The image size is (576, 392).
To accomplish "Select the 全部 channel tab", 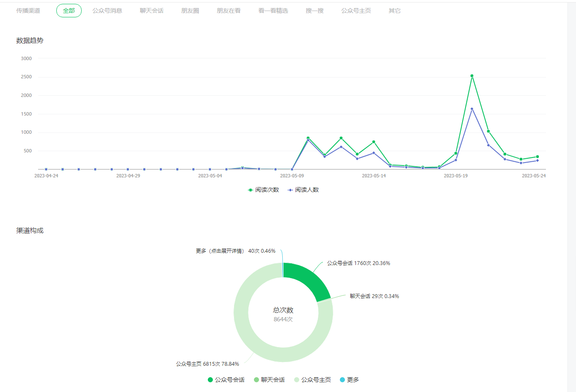I will (x=69, y=11).
